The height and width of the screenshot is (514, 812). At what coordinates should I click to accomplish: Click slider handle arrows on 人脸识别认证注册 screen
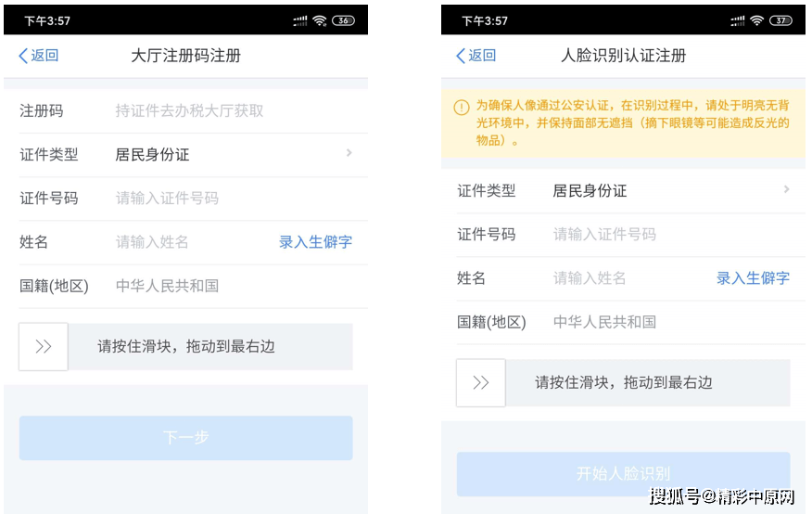[x=480, y=383]
